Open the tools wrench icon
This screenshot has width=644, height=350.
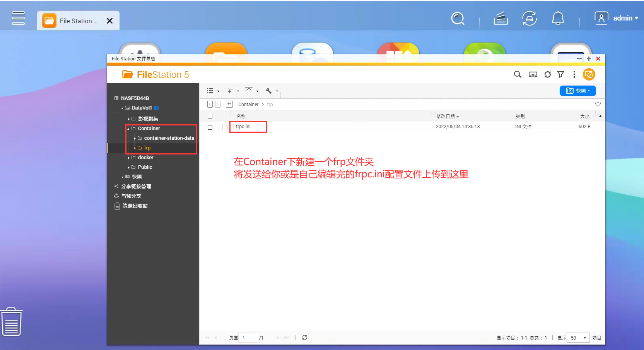pyautogui.click(x=268, y=91)
